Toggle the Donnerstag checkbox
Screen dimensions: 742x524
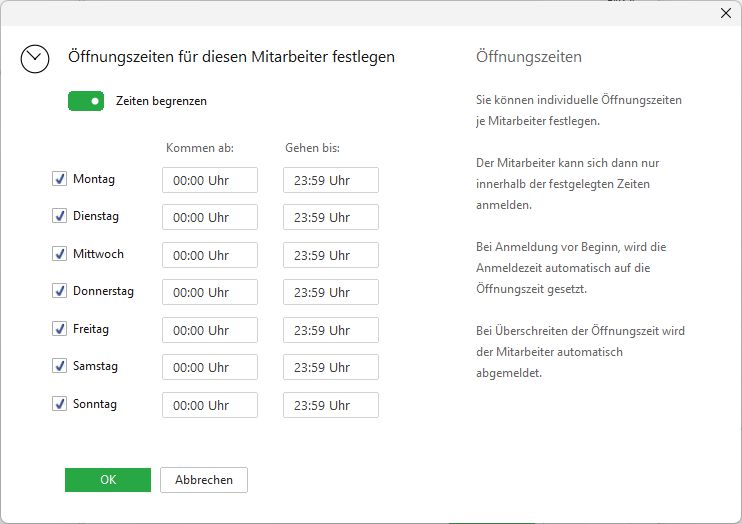click(59, 292)
